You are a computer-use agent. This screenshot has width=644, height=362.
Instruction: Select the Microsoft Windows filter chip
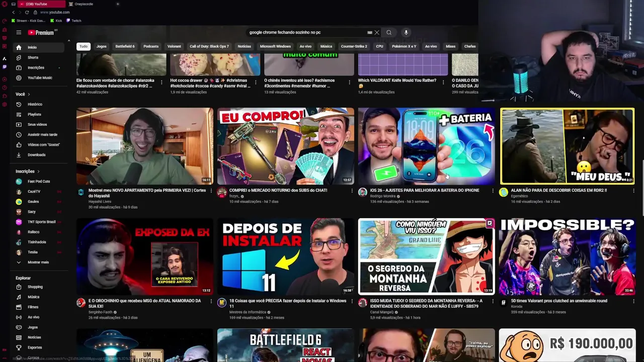tap(275, 46)
